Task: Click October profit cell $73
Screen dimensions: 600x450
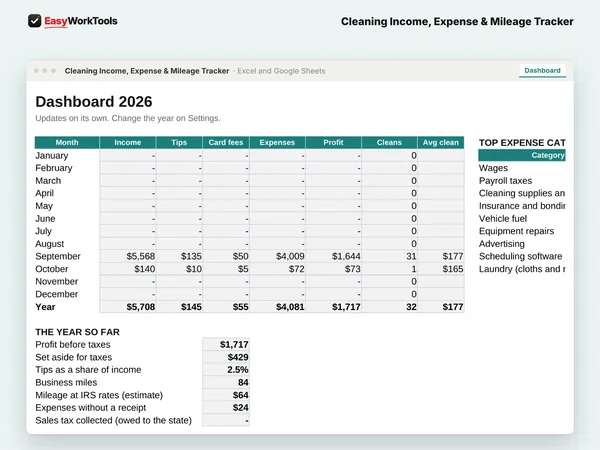Action: coord(333,269)
